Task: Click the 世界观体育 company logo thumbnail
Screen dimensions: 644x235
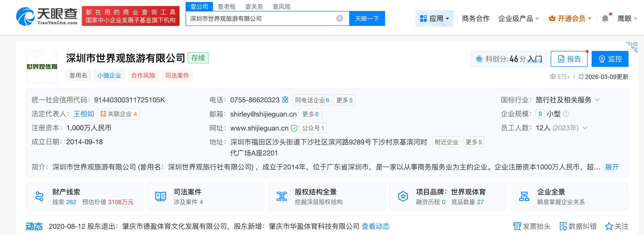Action: (x=42, y=67)
